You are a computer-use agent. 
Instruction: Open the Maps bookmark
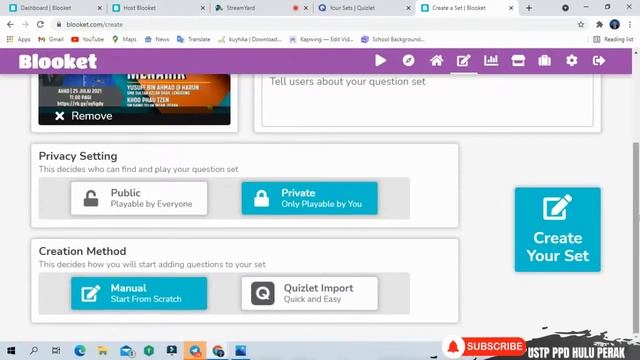pyautogui.click(x=124, y=39)
